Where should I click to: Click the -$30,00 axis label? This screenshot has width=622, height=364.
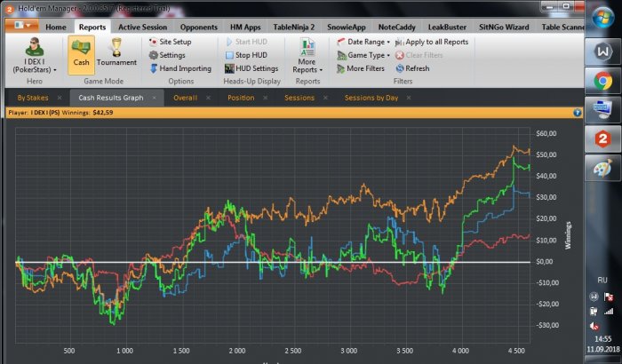point(546,326)
